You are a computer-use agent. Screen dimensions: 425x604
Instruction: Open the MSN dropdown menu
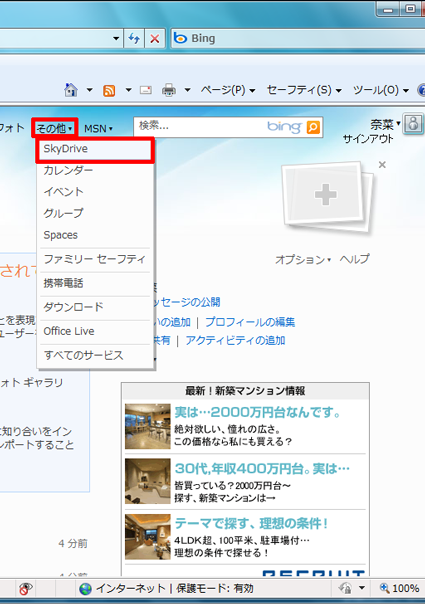click(x=98, y=128)
